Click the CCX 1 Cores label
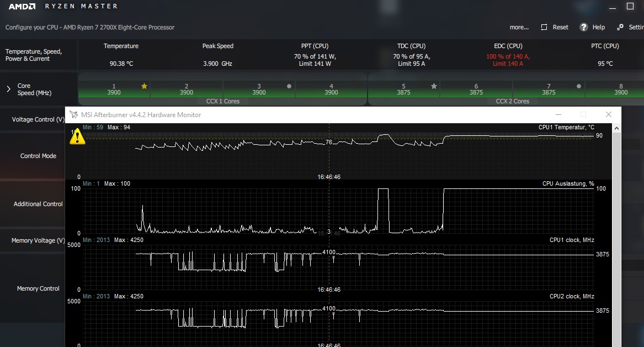Screen dimensions: 644x347 point(223,101)
